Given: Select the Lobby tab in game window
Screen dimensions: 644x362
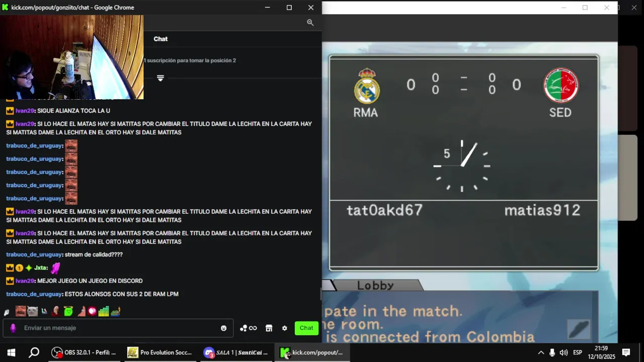Looking at the screenshot, I should point(375,285).
